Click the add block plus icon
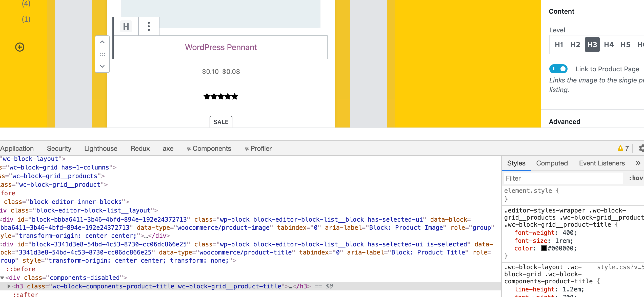This screenshot has height=297, width=644. coord(20,47)
